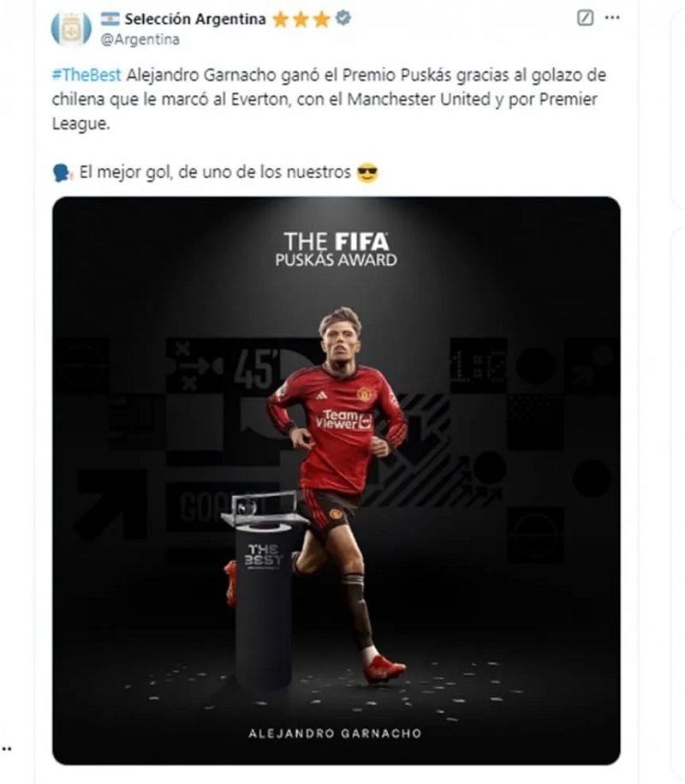Click the sunglasses face emoji
The width and height of the screenshot is (685, 784).
(367, 173)
